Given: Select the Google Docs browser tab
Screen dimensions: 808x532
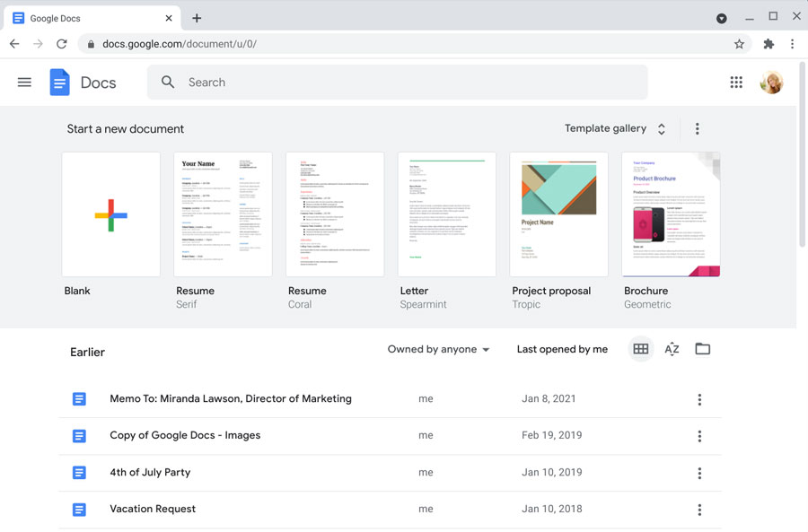Looking at the screenshot, I should point(85,17).
